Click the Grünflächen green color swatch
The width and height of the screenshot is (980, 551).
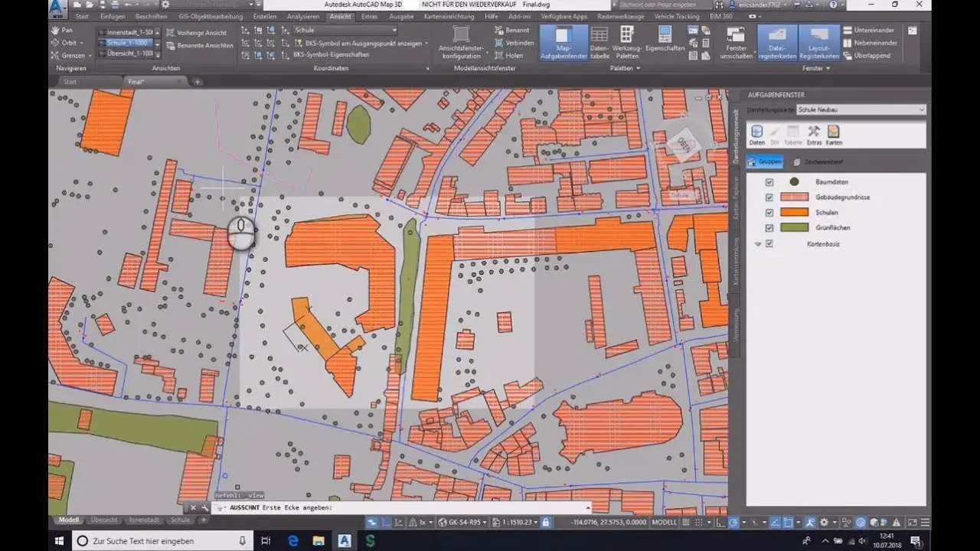click(x=794, y=228)
